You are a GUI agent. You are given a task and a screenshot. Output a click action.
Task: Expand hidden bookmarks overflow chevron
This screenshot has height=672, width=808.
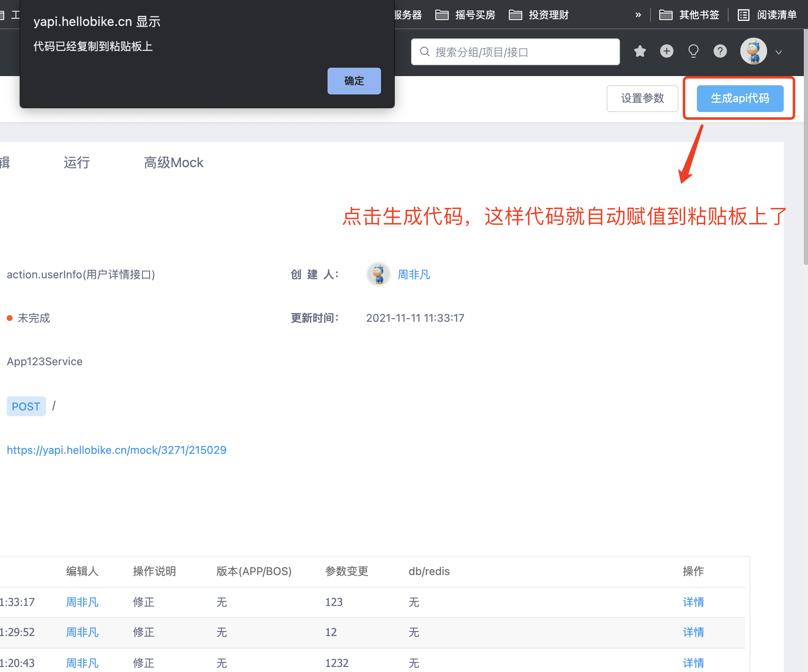[638, 15]
